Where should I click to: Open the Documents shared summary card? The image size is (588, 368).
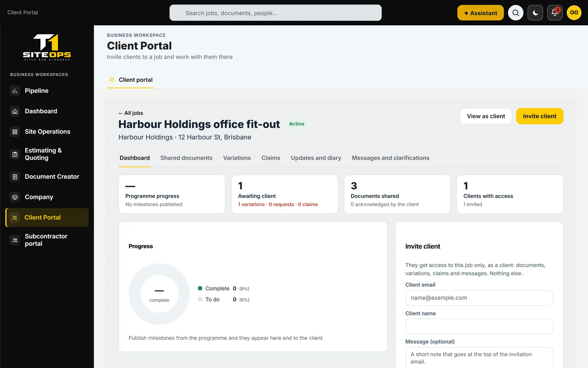(x=397, y=194)
